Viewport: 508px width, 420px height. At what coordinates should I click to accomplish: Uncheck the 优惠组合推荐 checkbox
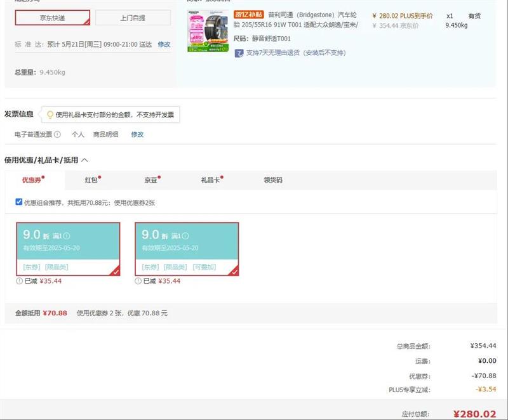(18, 202)
